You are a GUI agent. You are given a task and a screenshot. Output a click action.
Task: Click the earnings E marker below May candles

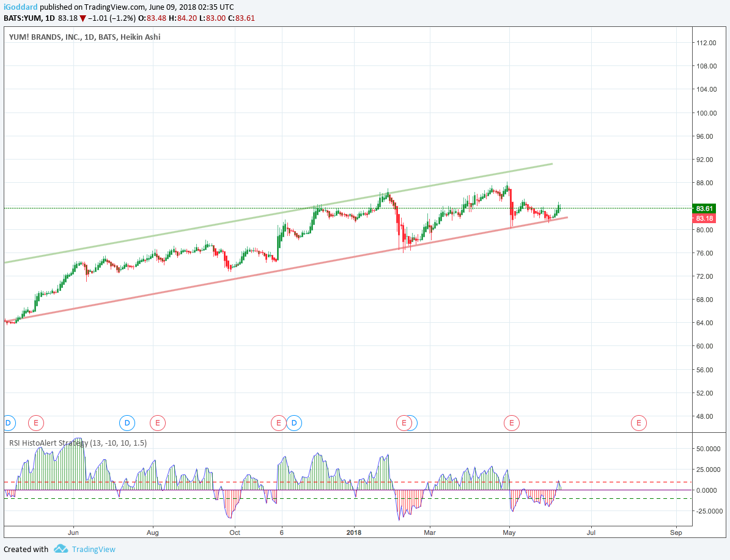(512, 423)
